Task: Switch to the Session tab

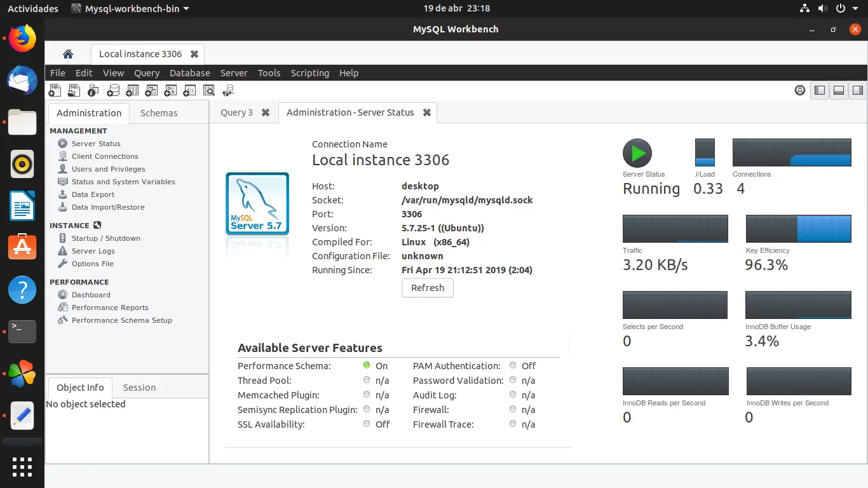Action: [x=139, y=388]
